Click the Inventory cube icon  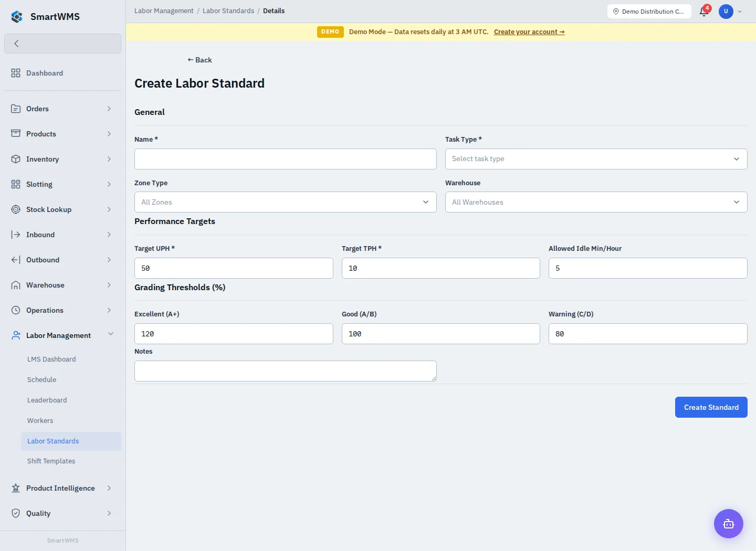point(16,159)
